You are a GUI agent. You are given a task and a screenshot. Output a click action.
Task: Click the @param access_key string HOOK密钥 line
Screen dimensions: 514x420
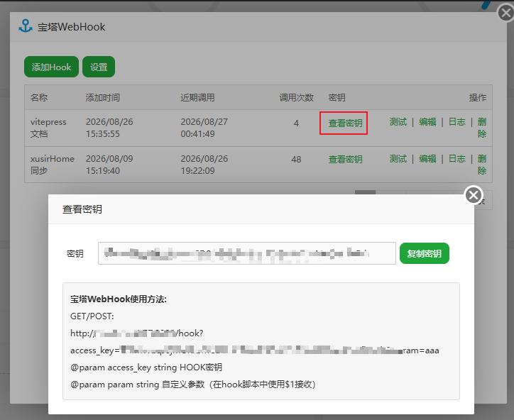pyautogui.click(x=146, y=367)
